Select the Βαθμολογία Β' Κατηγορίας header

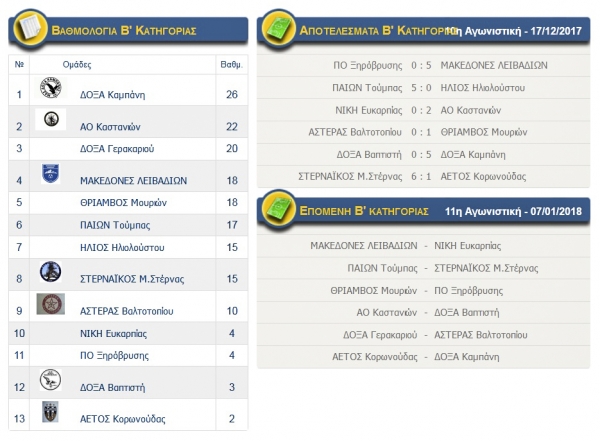tap(120, 31)
